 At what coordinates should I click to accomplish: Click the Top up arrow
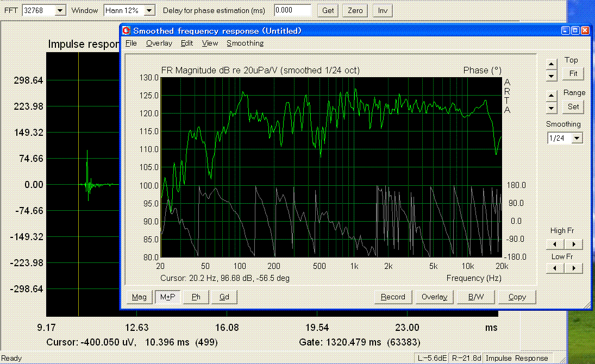click(552, 64)
